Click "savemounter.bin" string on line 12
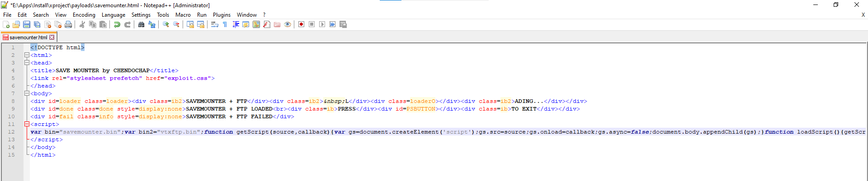Image resolution: width=868 pixels, height=181 pixels. 90,132
